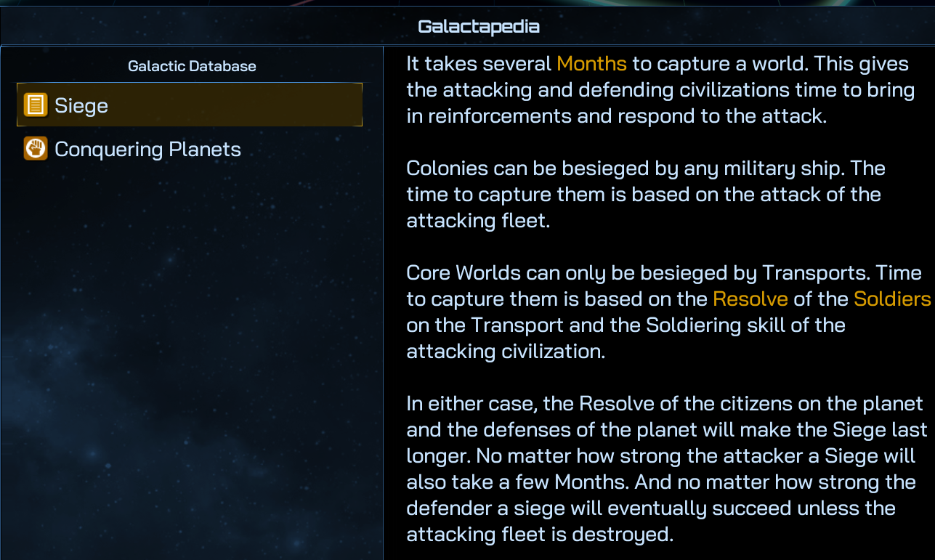Click the Conquering Planets fist icon
Viewport: 935px width, 560px height.
36,149
